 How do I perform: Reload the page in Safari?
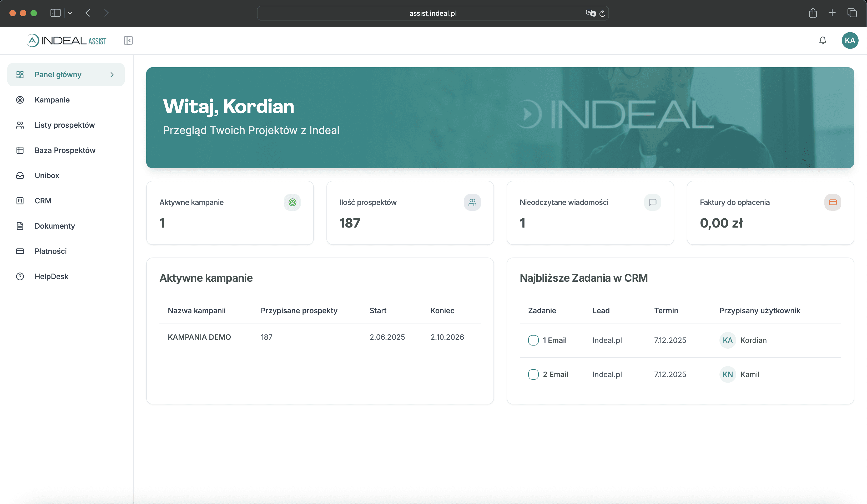(602, 13)
